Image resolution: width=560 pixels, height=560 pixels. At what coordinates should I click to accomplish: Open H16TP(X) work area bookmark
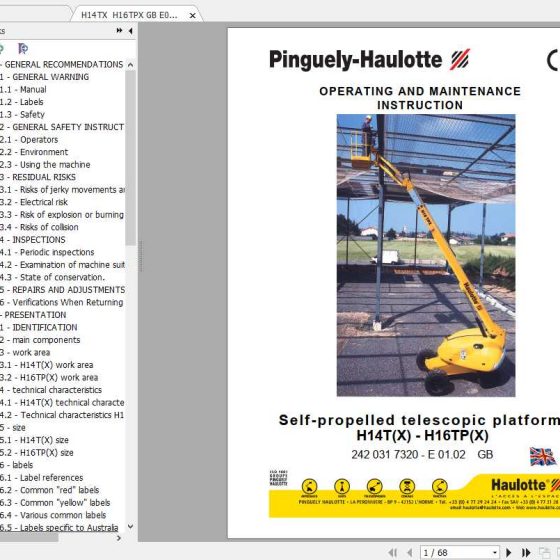click(49, 378)
